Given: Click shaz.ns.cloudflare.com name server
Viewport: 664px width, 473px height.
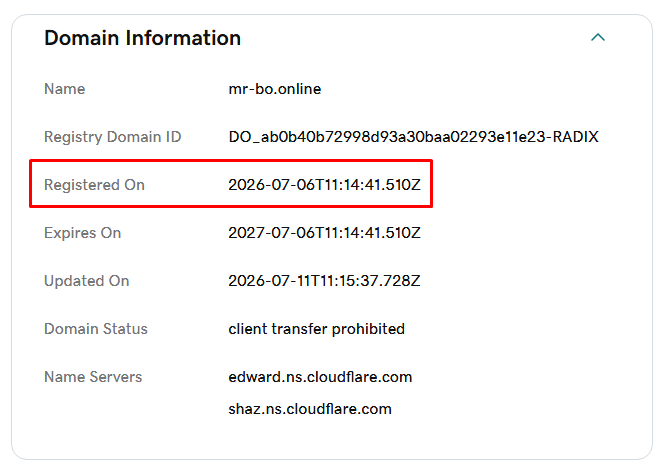Looking at the screenshot, I should click(310, 409).
